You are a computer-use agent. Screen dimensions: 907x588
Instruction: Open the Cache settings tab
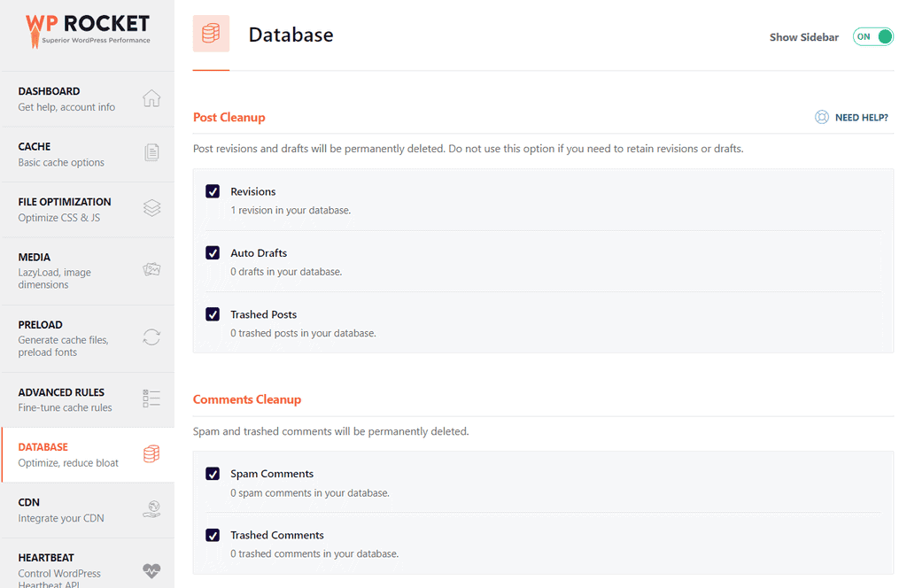[88, 154]
